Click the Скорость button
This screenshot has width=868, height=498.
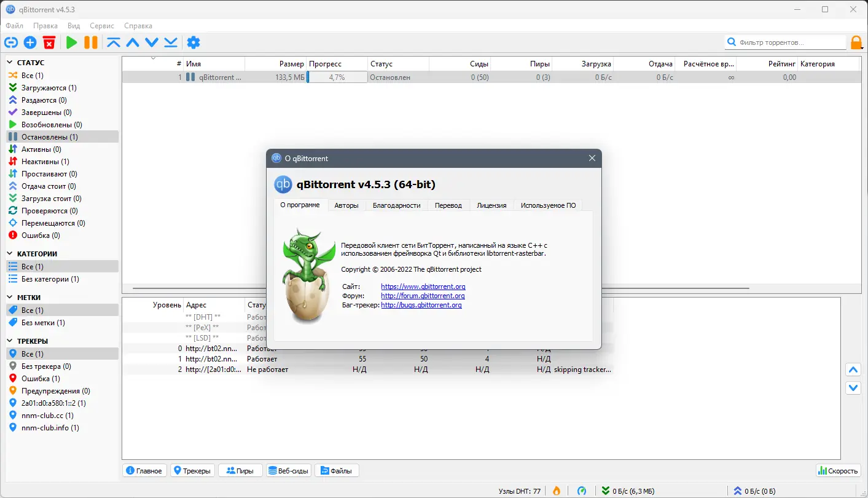(x=838, y=471)
